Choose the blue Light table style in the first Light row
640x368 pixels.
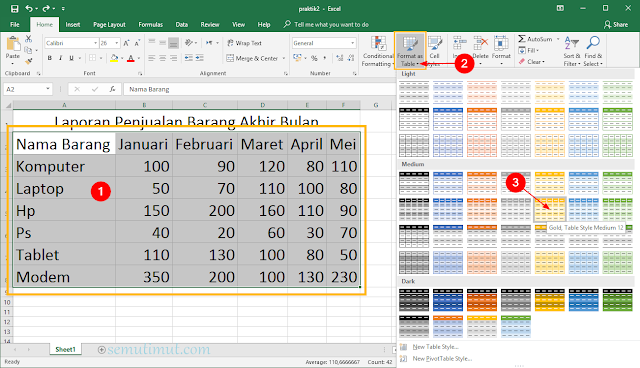point(448,92)
